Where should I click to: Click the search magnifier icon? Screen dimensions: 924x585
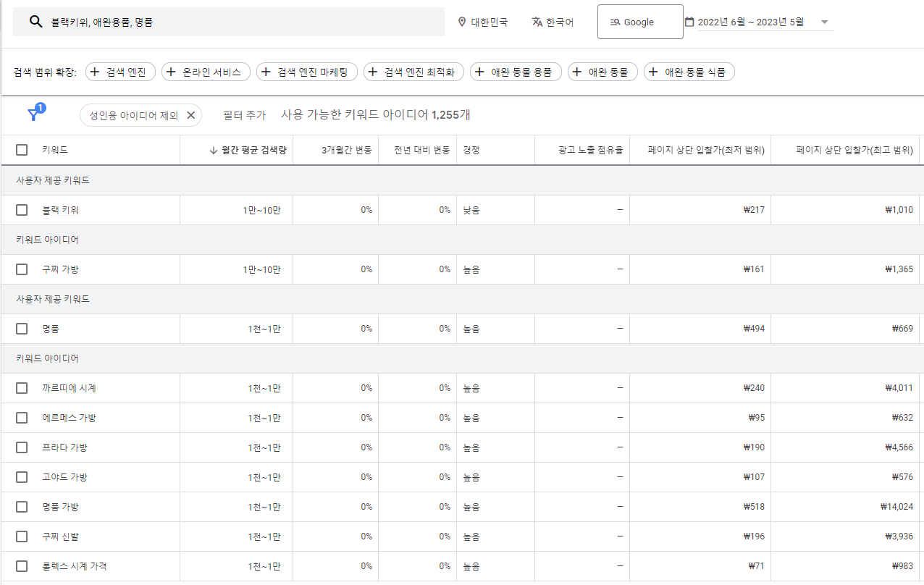coord(35,22)
